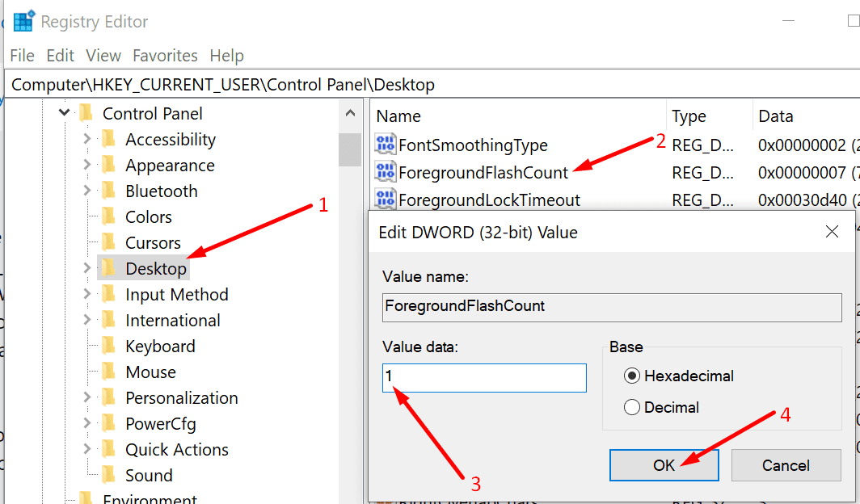Expand the PowerCfg key

click(86, 423)
